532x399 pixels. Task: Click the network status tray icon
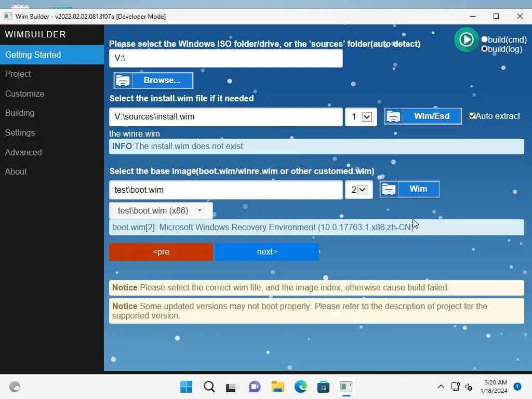click(455, 387)
